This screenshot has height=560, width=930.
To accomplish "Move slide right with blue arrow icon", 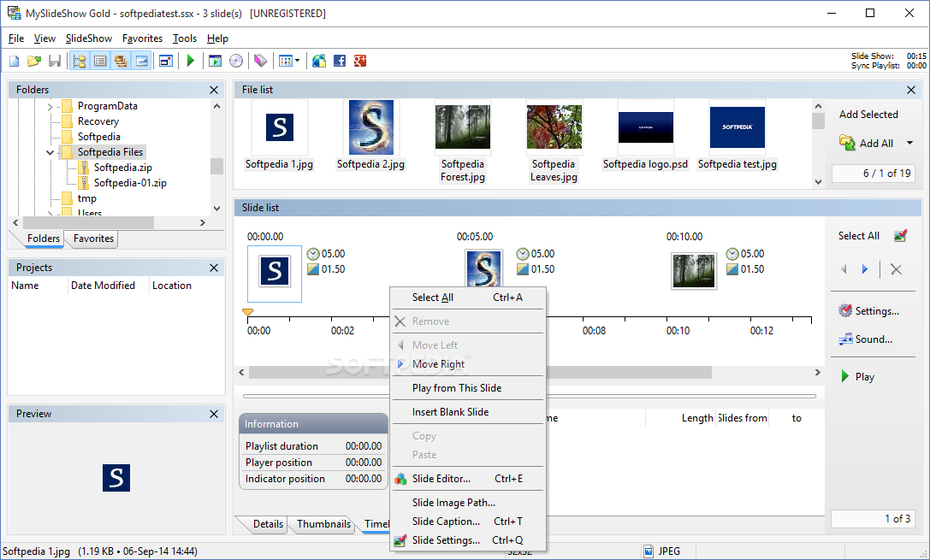I will [x=865, y=269].
